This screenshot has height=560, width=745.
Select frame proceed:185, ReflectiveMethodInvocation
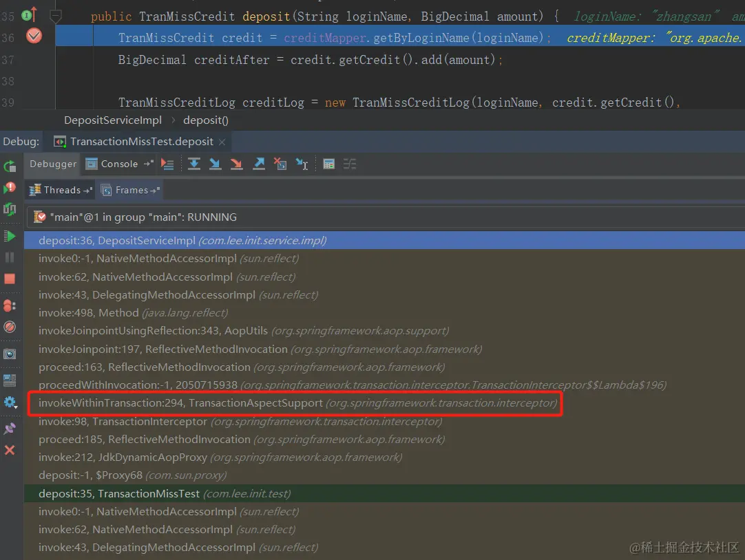384,440
